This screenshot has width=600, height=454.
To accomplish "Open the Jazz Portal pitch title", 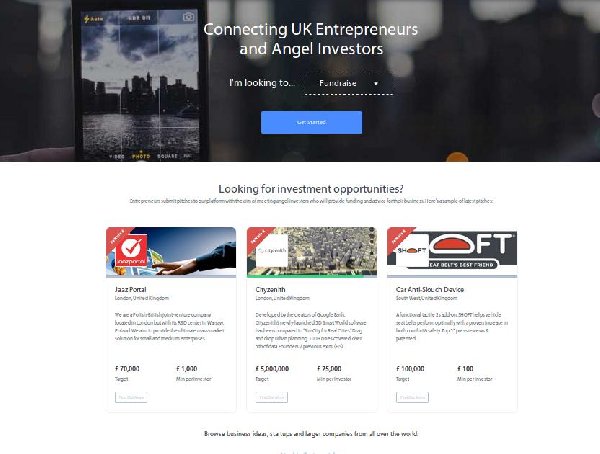I will click(x=130, y=289).
